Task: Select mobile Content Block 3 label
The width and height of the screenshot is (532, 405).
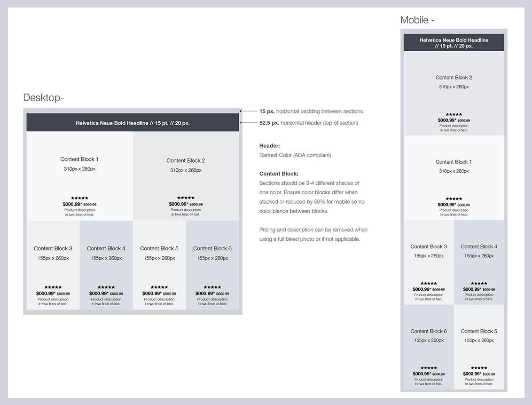Action: pyautogui.click(x=429, y=246)
